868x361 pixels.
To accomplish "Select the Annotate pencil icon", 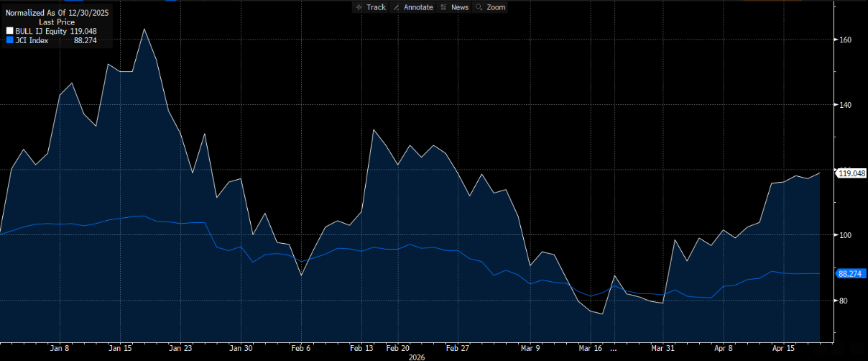I will pyautogui.click(x=396, y=7).
